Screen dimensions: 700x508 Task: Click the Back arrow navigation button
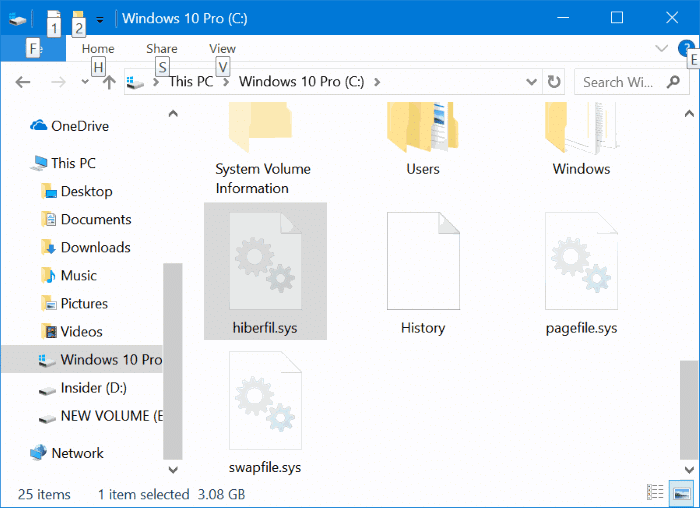[x=23, y=82]
